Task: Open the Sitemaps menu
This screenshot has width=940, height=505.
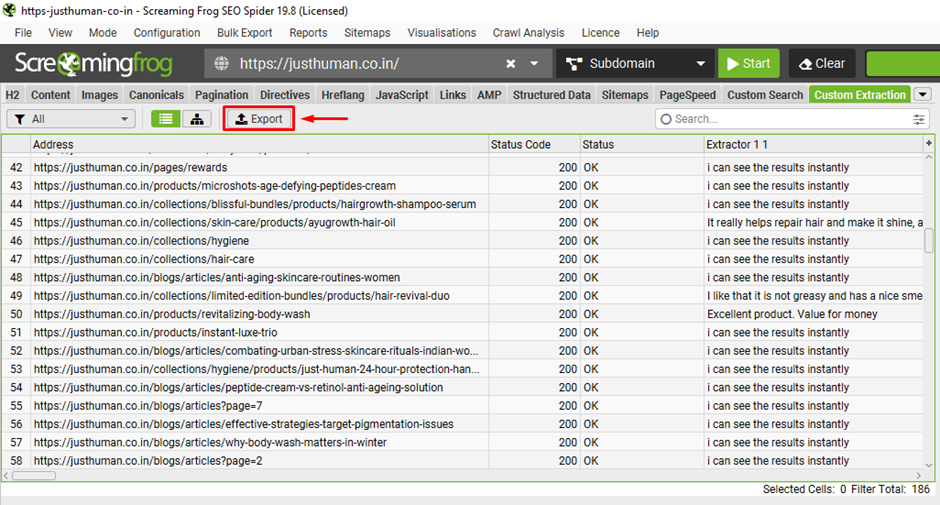Action: pyautogui.click(x=367, y=33)
